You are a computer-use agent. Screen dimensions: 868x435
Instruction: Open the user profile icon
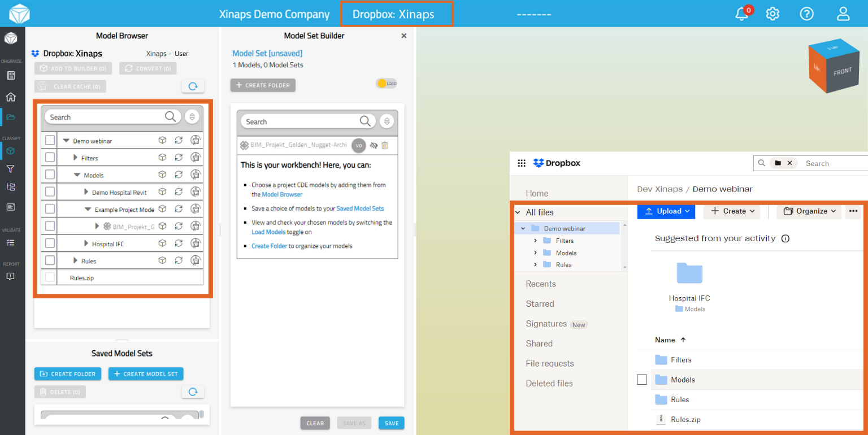click(843, 14)
